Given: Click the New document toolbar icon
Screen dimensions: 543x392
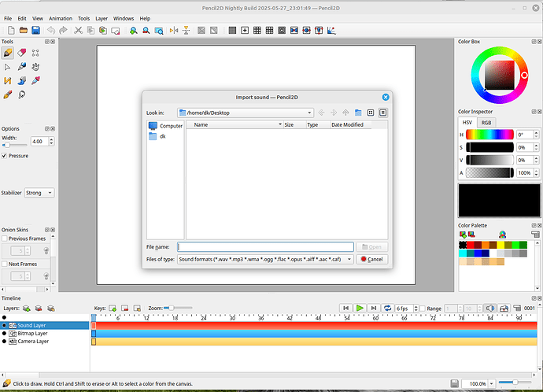Looking at the screenshot, I should click(11, 31).
